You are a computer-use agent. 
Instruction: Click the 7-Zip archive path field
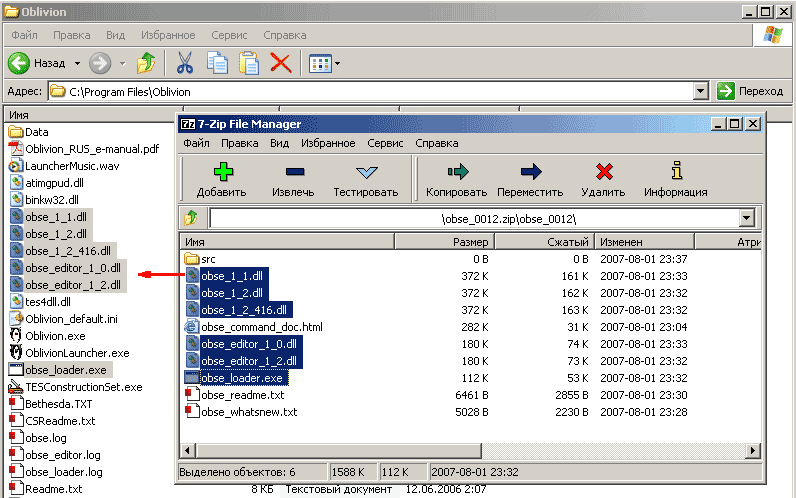(475, 219)
